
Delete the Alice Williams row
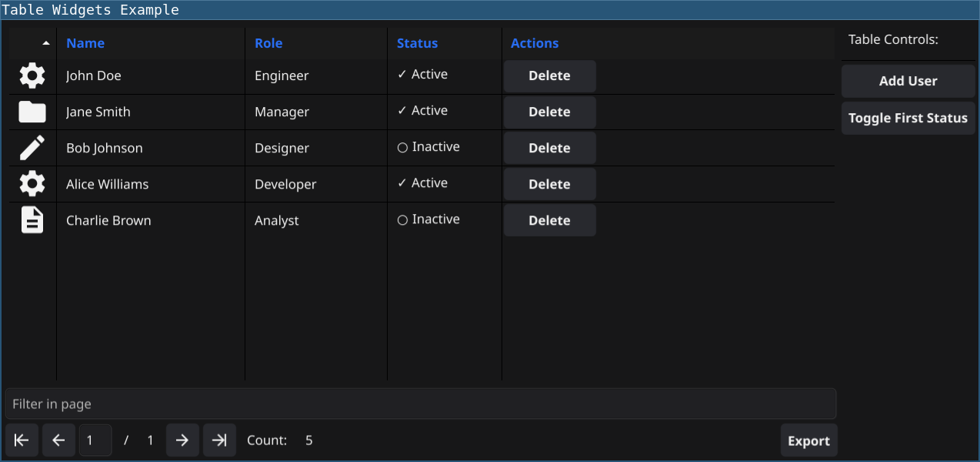pos(549,184)
